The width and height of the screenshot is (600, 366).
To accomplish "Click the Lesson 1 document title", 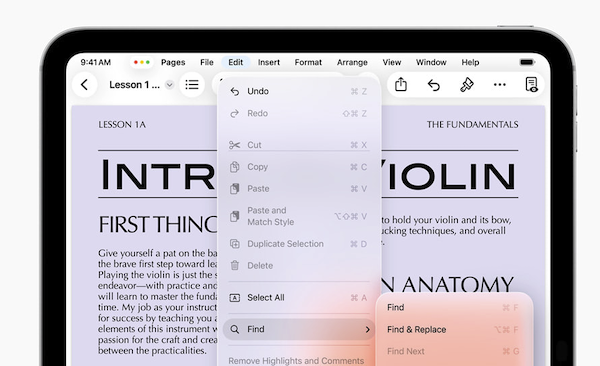I will [134, 85].
